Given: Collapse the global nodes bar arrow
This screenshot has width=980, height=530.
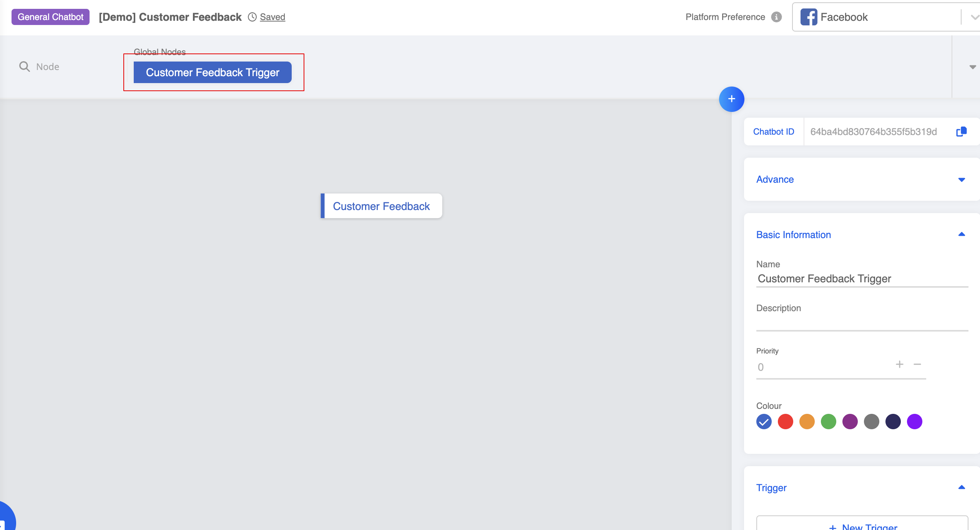Looking at the screenshot, I should point(972,67).
